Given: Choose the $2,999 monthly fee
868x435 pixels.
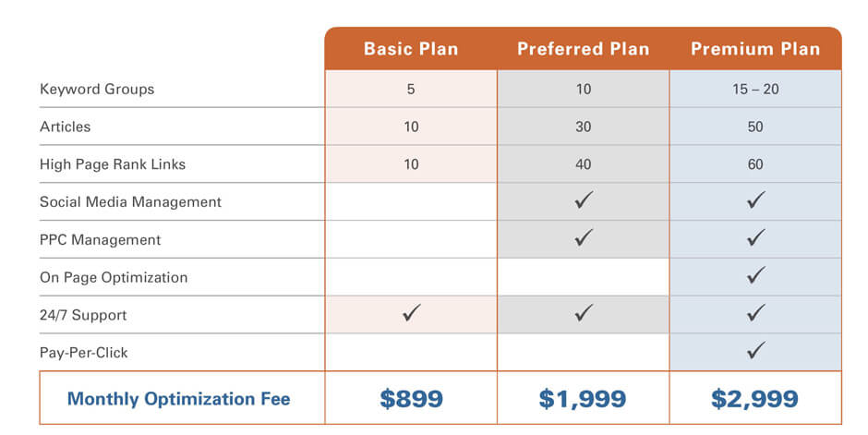Looking at the screenshot, I should point(754,398).
